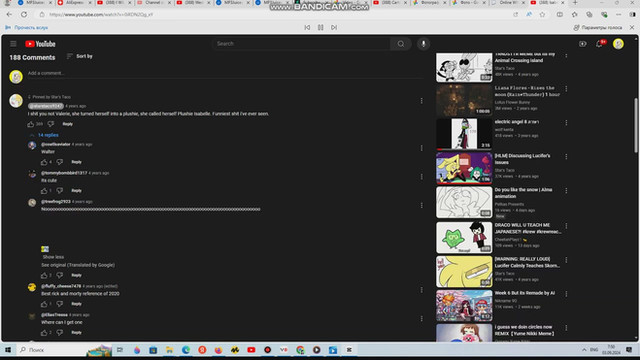Click the YouTube search input box
The width and height of the screenshot is (640, 360).
tap(301, 44)
